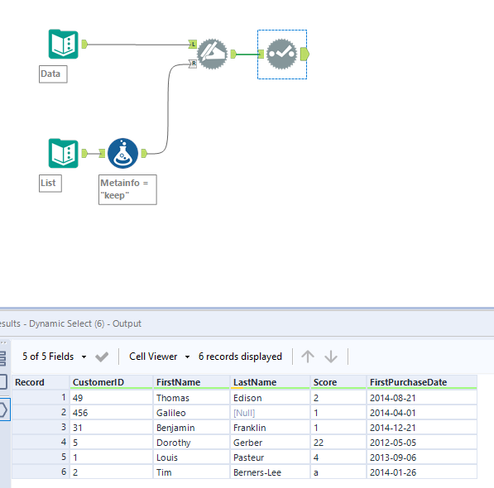Viewport: 494px width, 488px height.
Task: Click the [Null] last name cell
Action: [270, 413]
